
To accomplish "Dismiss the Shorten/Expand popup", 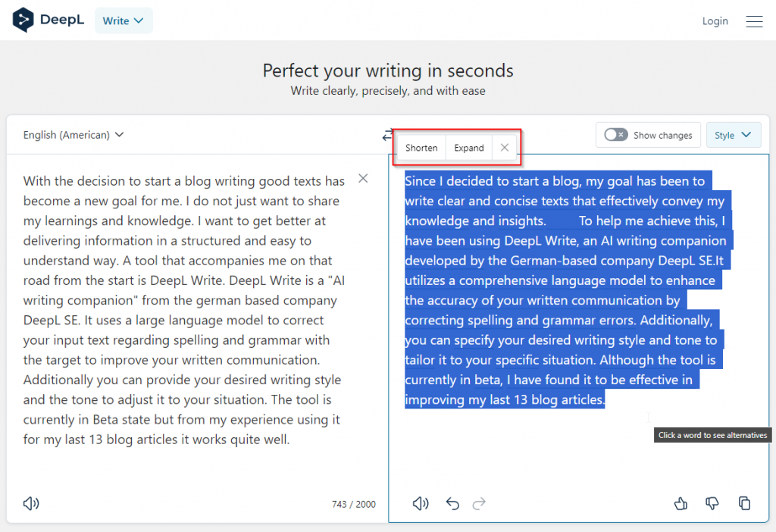I will pos(505,148).
